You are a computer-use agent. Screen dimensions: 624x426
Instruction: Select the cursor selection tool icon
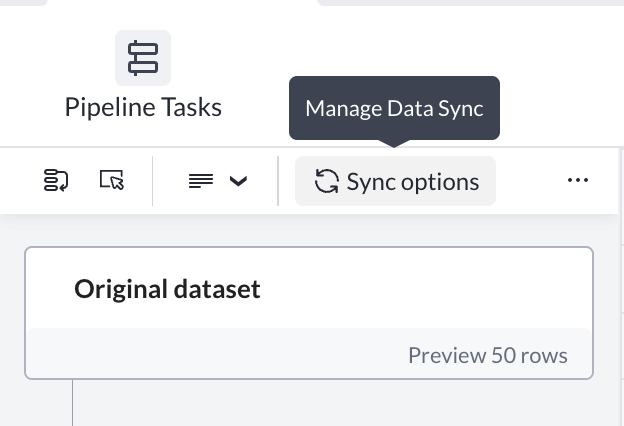click(x=112, y=181)
